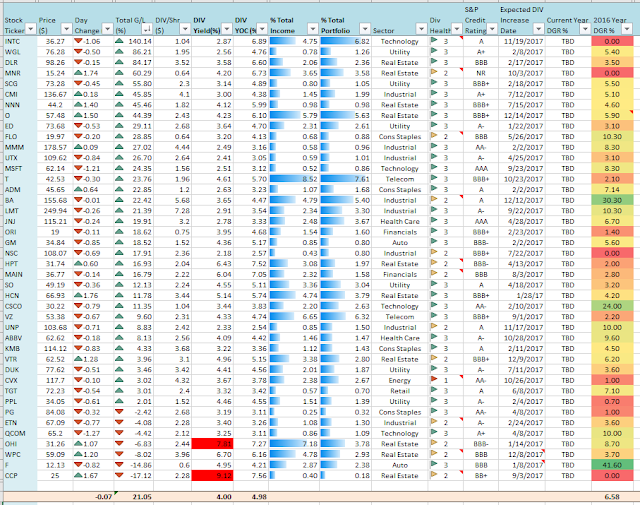The height and width of the screenshot is (505, 640).
Task: Select the totals row average yield 4.00
Action: pos(212,497)
